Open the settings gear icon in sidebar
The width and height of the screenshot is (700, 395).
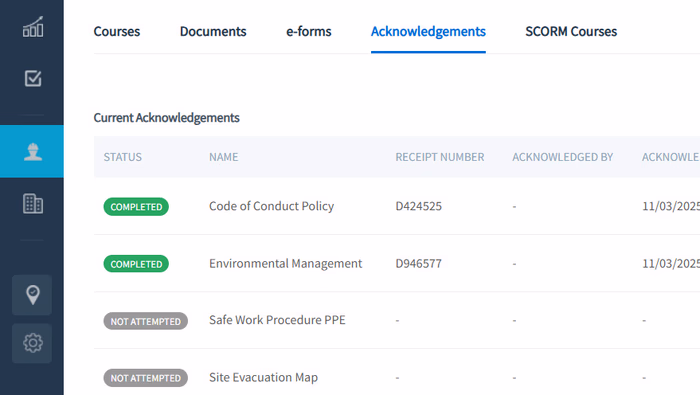click(33, 343)
